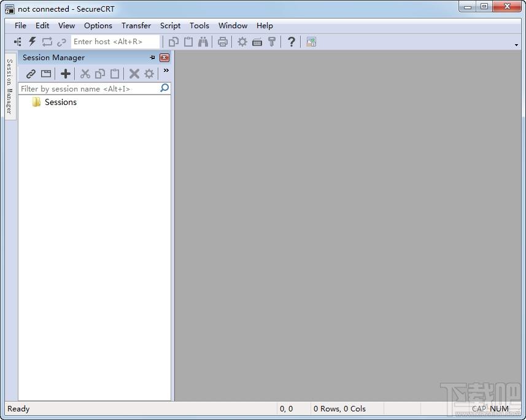Close the Session Manager panel
Image resolution: width=526 pixels, height=420 pixels.
pyautogui.click(x=164, y=57)
